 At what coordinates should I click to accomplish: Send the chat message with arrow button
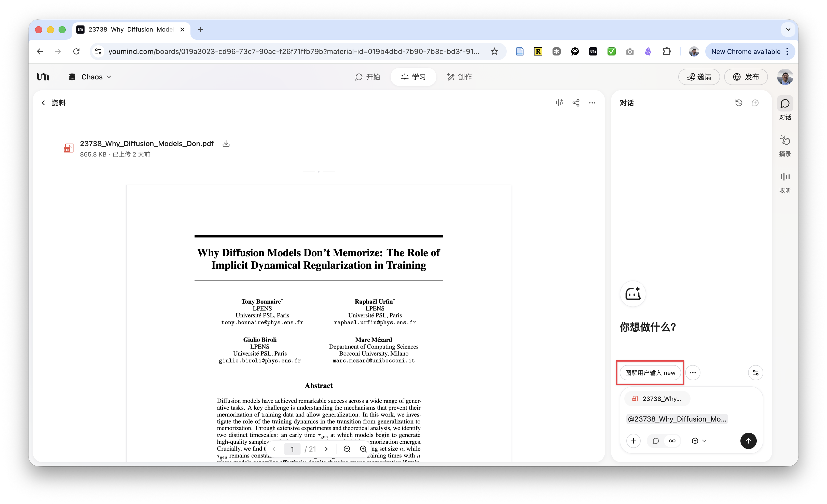748,441
